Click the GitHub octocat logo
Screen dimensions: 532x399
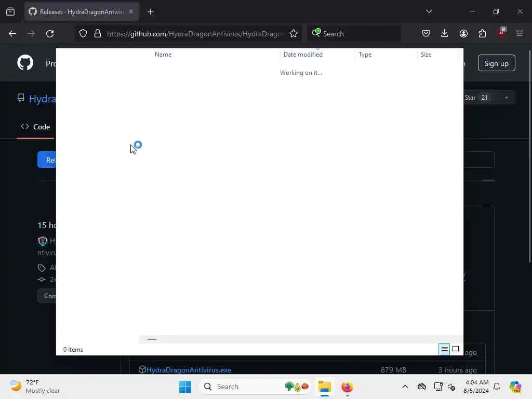tap(25, 63)
